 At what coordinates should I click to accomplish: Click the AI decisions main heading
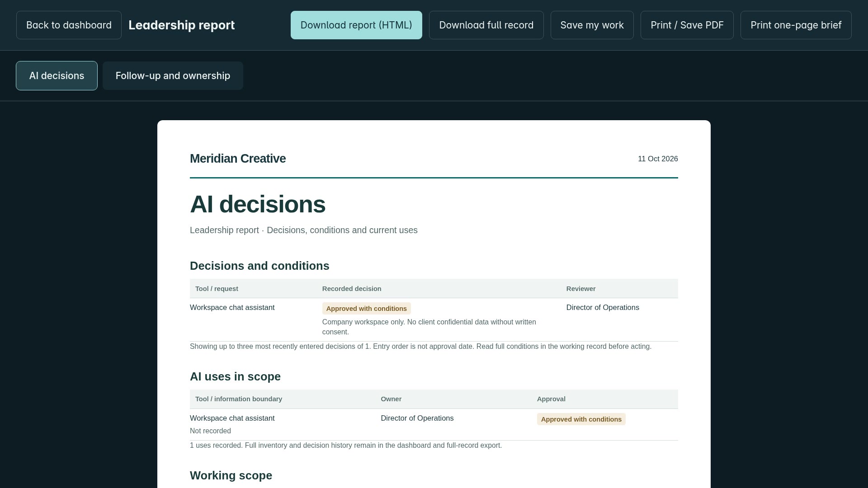[258, 204]
